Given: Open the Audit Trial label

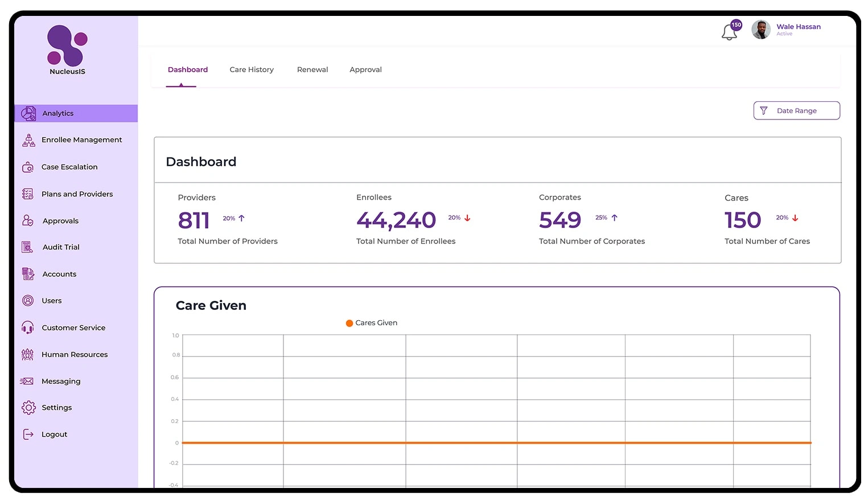Looking at the screenshot, I should (x=61, y=247).
